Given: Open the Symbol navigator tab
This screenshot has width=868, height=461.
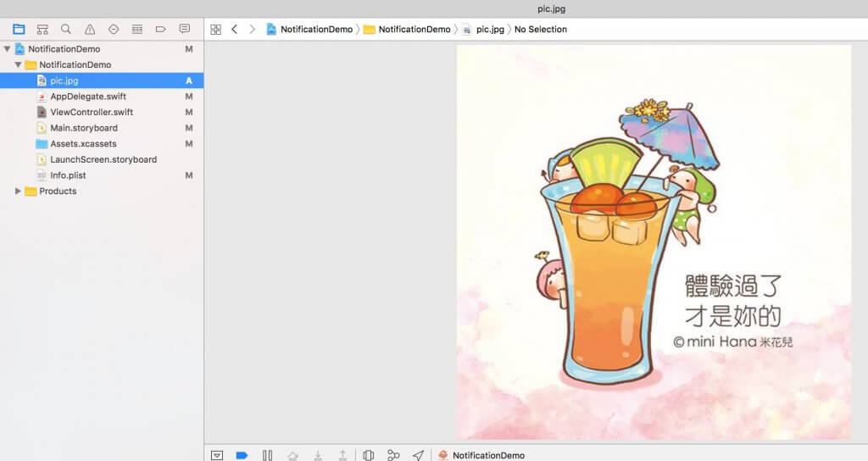Looking at the screenshot, I should point(42,30).
